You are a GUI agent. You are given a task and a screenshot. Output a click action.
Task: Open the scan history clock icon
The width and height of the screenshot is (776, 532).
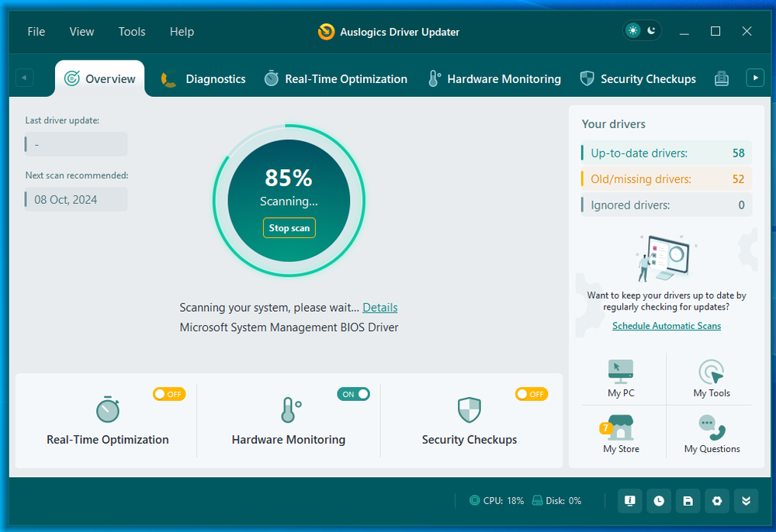coord(659,501)
